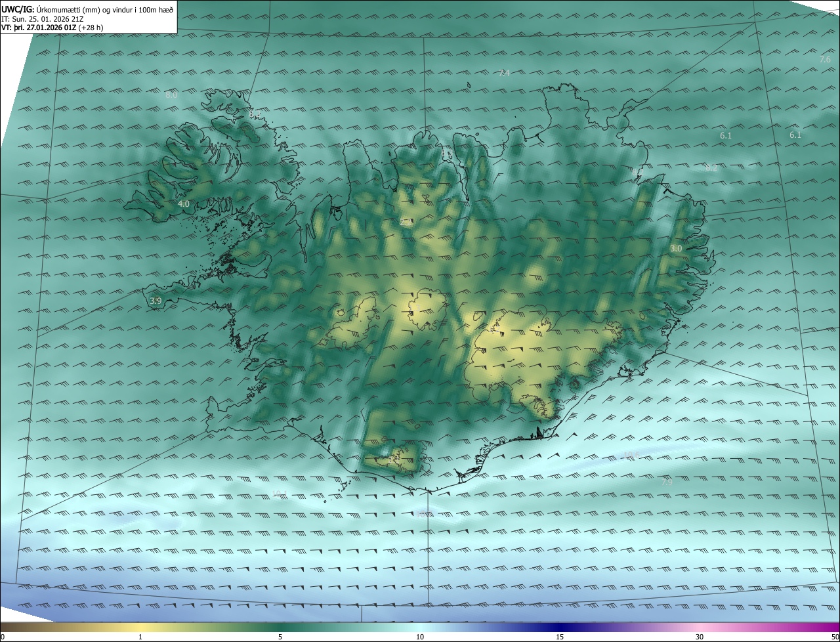Click the 10.1 value label off the south coast

click(x=280, y=494)
